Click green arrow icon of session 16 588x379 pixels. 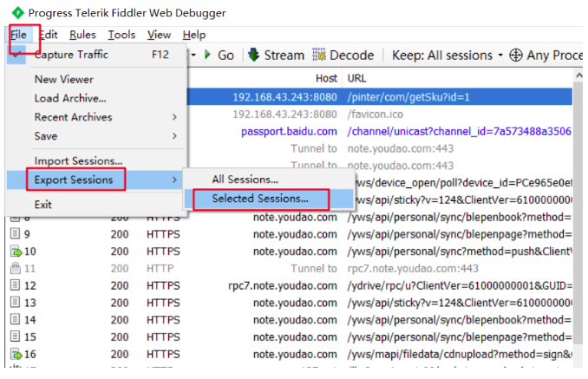click(16, 354)
